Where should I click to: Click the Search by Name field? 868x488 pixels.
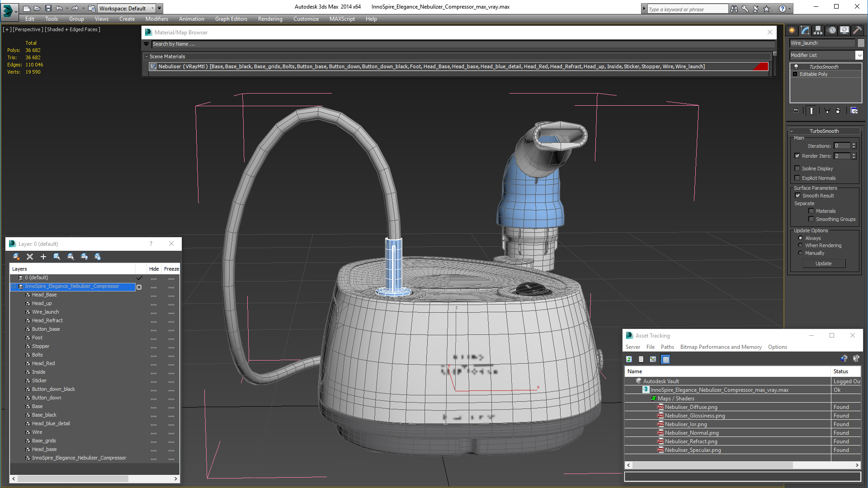[461, 44]
